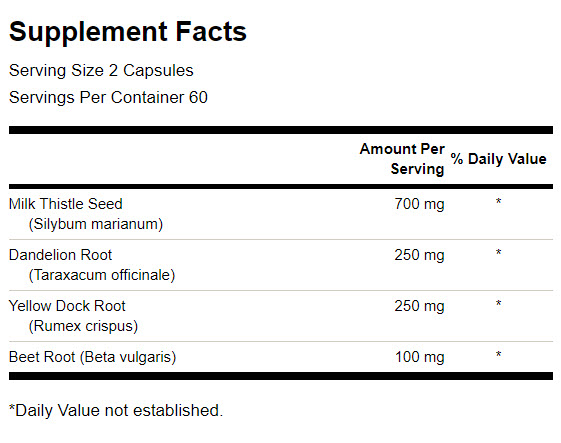Select the Serving Size 2 Capsules text
561x443 pixels.
[101, 70]
